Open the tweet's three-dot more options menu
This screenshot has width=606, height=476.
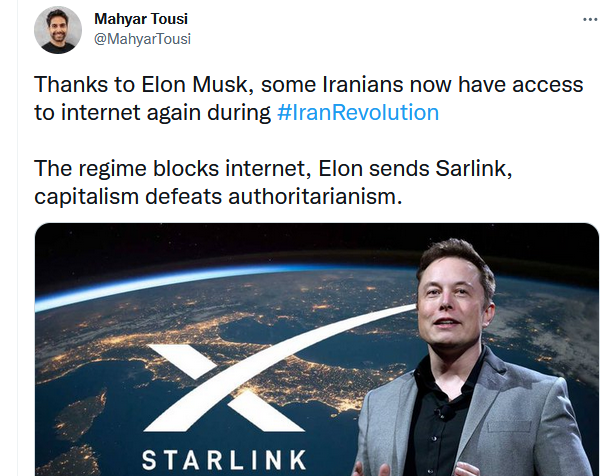[x=590, y=19]
